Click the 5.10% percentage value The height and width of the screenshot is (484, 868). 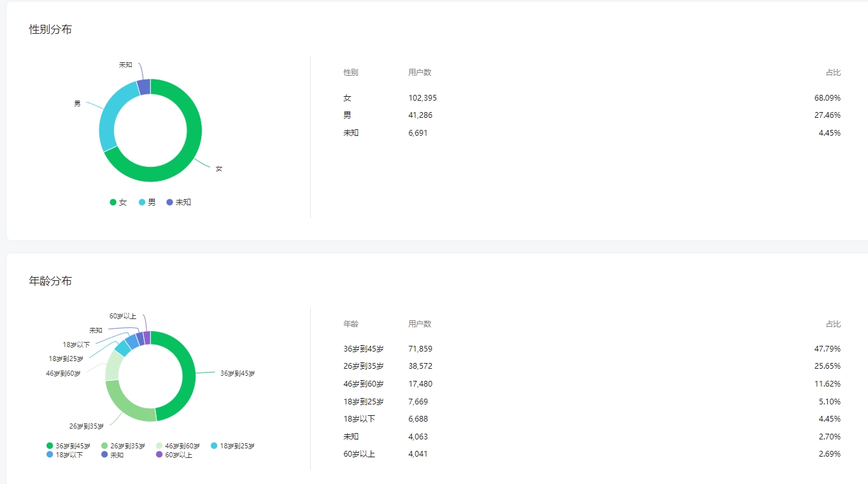[x=830, y=402]
